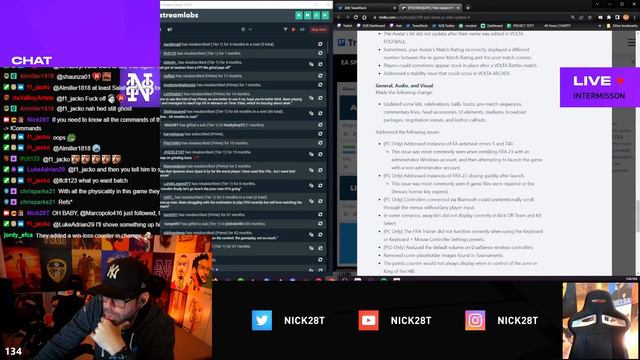The height and width of the screenshot is (360, 640).
Task: Close the Trello browser tab
Action: pyautogui.click(x=458, y=8)
